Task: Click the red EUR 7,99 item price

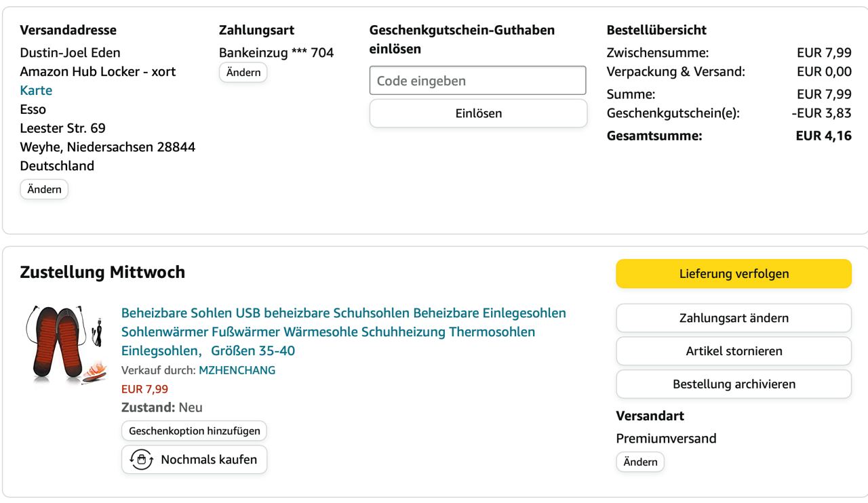Action: [144, 389]
